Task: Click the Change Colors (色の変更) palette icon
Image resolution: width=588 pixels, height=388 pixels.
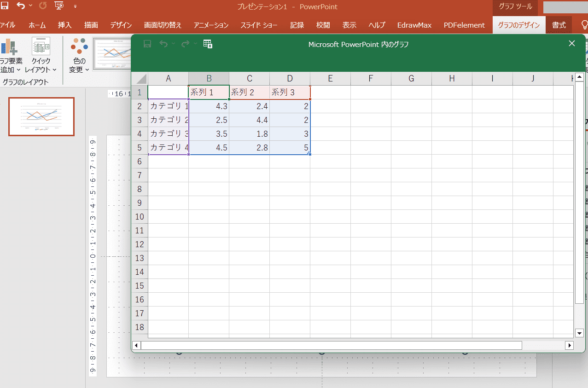Action: (79, 46)
